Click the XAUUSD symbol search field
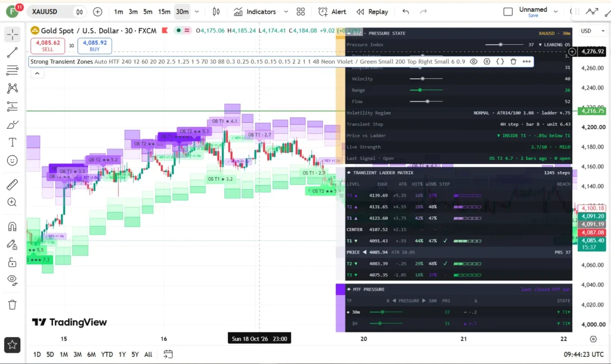 click(x=51, y=12)
